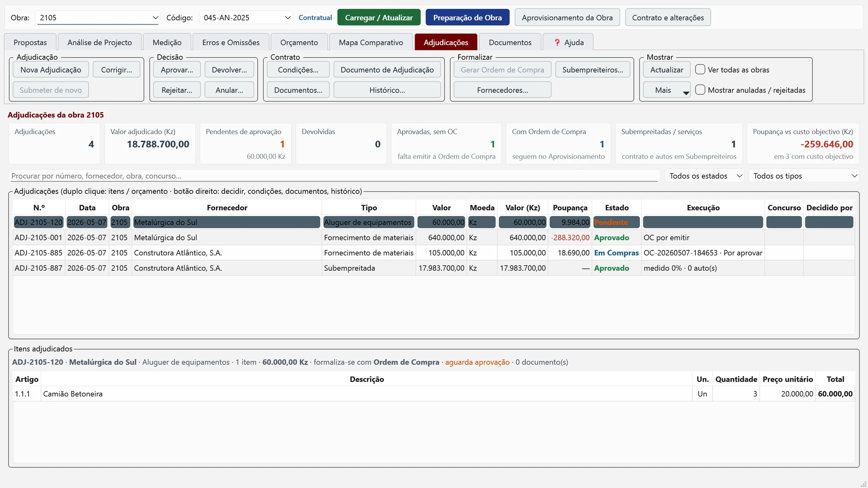This screenshot has height=488, width=868.
Task: Create a Nova Adjudicação
Action: [x=51, y=69]
